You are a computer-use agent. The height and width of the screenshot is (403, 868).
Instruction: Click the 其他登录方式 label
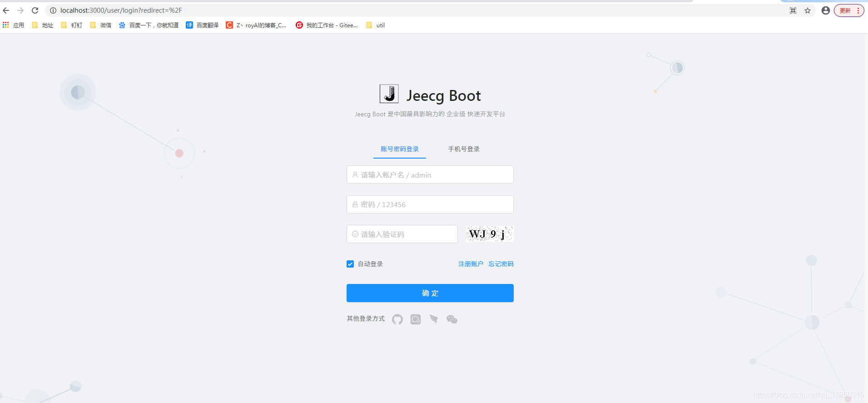click(366, 318)
